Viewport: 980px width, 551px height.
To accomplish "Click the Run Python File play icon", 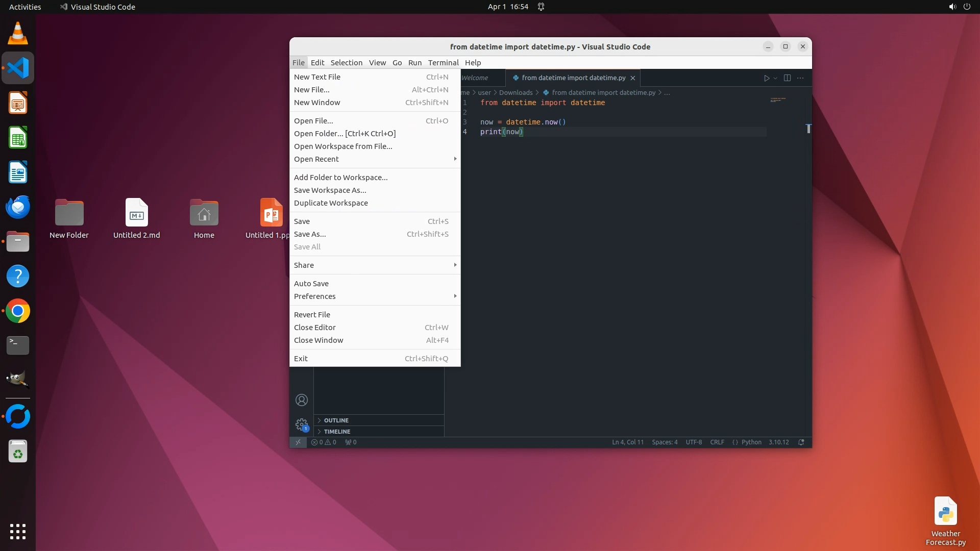I will click(x=766, y=78).
